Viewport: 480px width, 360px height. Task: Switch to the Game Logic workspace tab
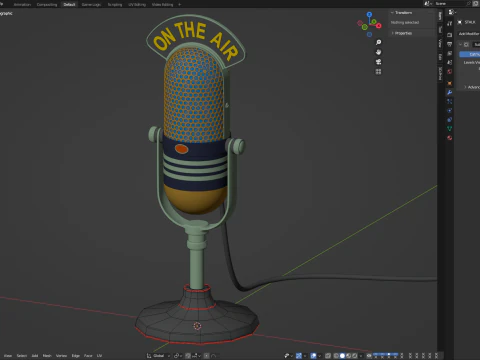pos(91,4)
